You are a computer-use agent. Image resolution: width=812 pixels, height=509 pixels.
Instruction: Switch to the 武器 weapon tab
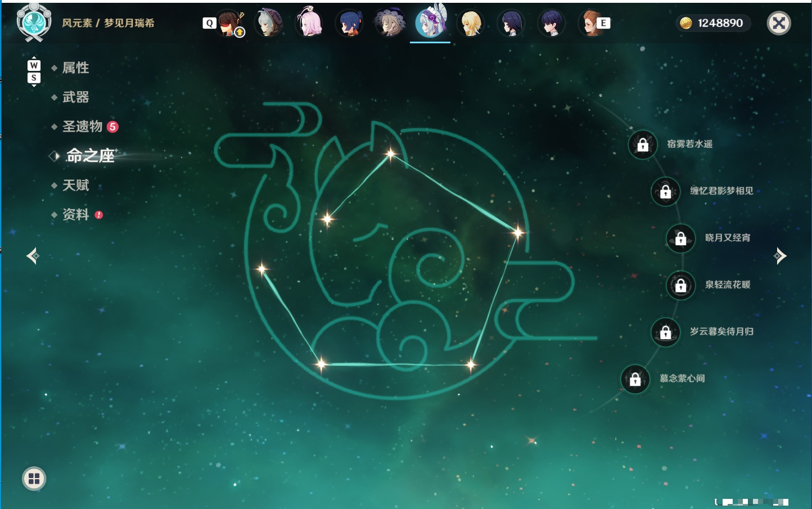pos(75,97)
